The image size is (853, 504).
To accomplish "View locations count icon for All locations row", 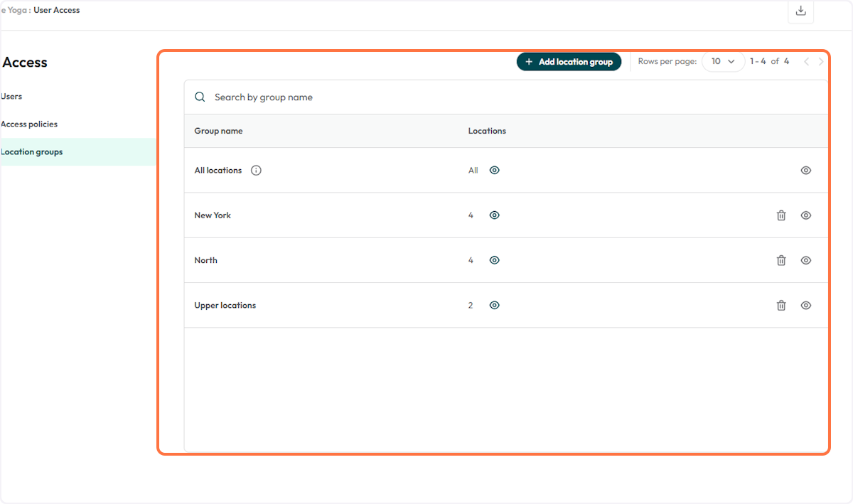I will tap(494, 170).
